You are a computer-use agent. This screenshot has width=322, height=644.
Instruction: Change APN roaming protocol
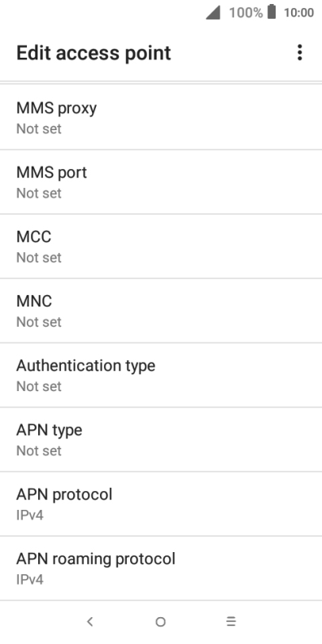coord(161,568)
